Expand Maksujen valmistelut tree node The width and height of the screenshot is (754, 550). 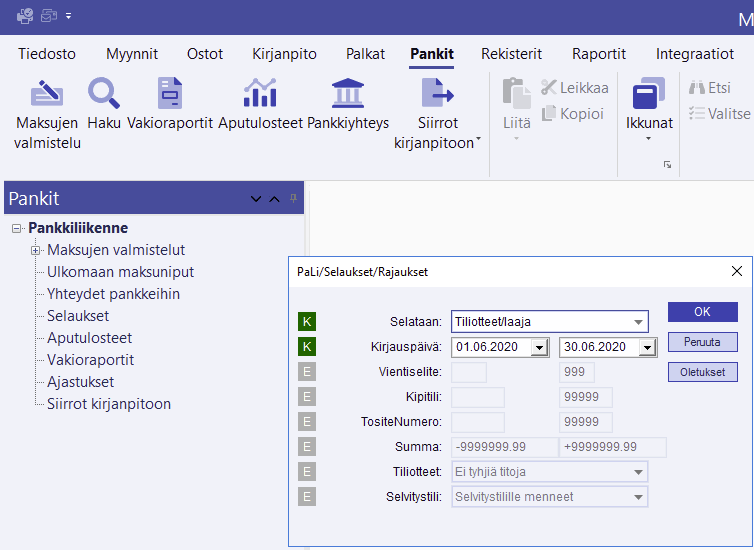coord(35,250)
